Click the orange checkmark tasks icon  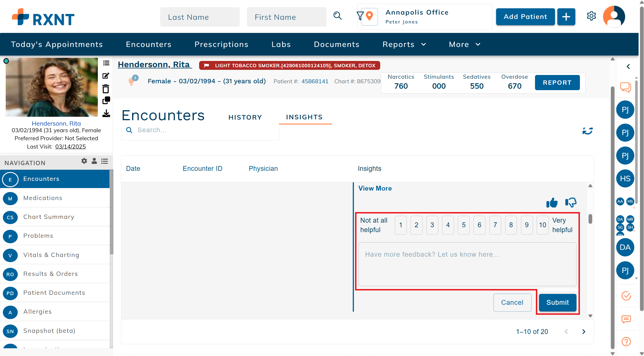[626, 296]
